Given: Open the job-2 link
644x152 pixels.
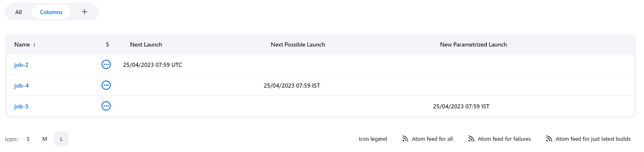Looking at the screenshot, I should (x=21, y=65).
